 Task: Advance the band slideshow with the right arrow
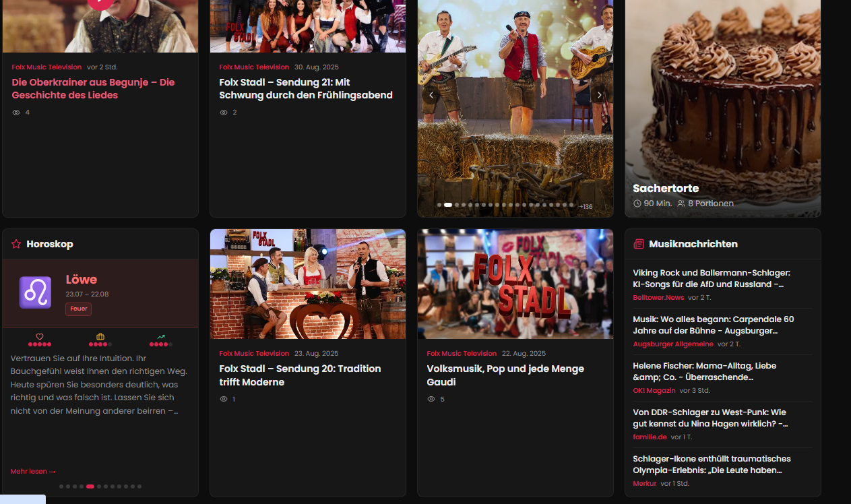click(599, 95)
